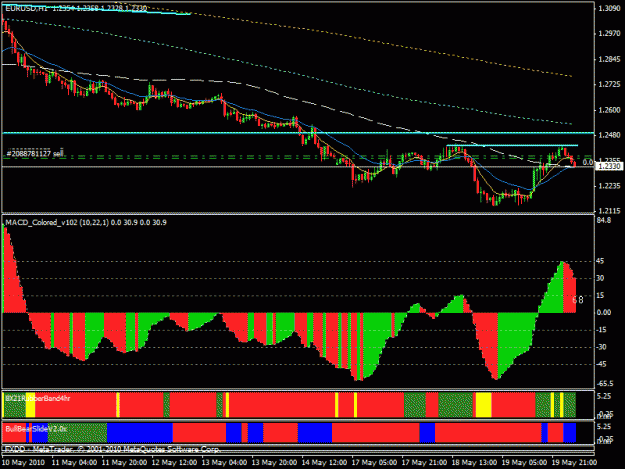Select the #2088781127 sell order label

(35, 153)
